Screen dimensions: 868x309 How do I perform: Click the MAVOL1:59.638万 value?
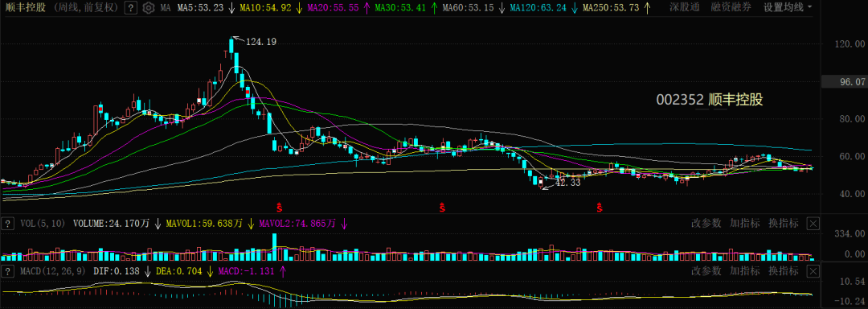[x=204, y=224]
